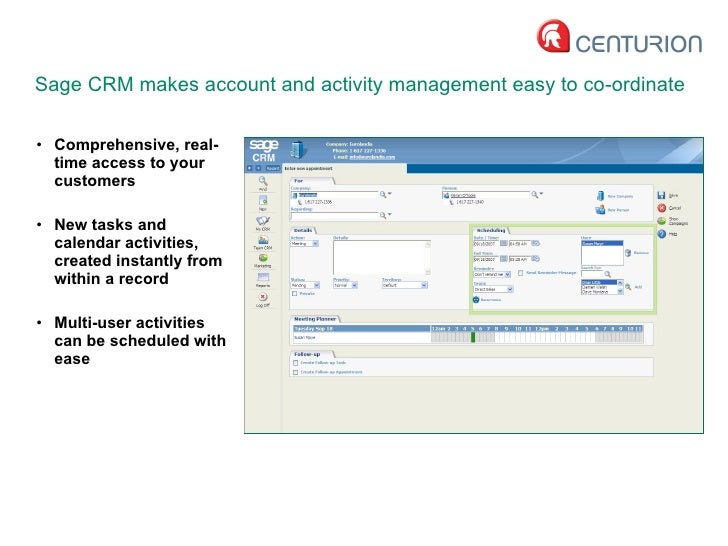
Task: Click scroll-down arrow of available users list
Action: (x=620, y=292)
